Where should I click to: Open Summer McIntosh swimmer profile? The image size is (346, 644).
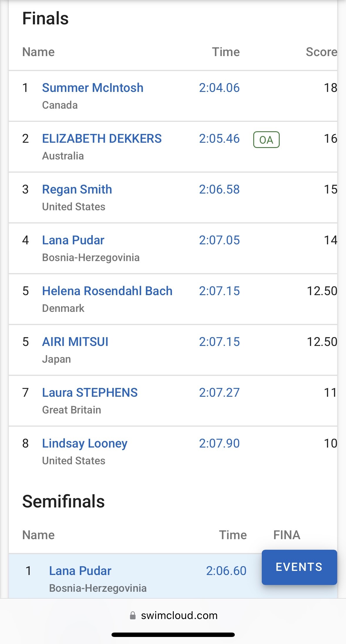pos(92,88)
